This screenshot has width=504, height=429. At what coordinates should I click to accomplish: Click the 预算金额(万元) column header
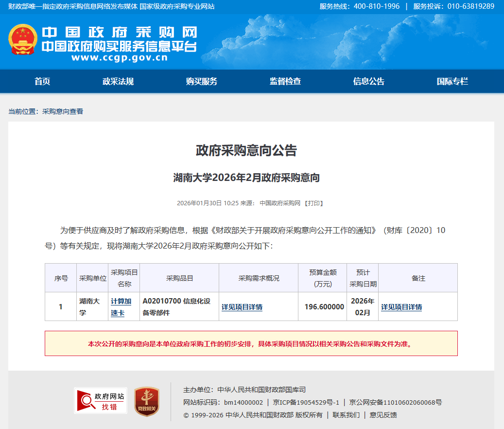[x=323, y=278]
